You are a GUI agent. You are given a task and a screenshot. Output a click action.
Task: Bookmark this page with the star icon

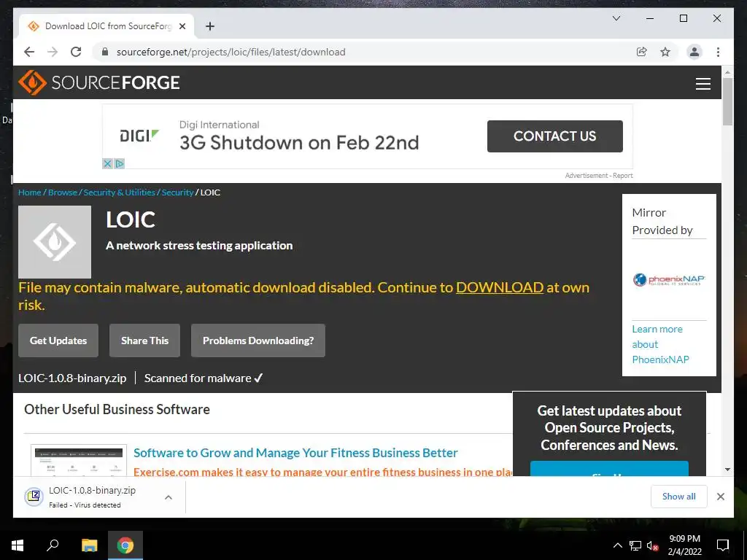[665, 52]
